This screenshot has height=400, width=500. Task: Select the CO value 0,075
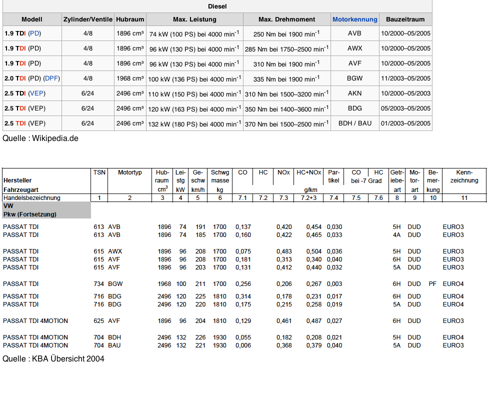click(243, 251)
